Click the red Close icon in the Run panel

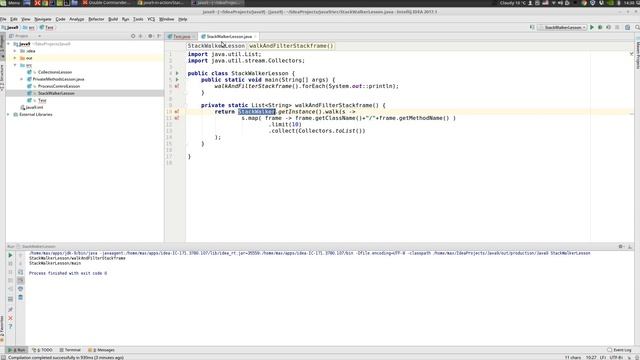click(x=10, y=318)
